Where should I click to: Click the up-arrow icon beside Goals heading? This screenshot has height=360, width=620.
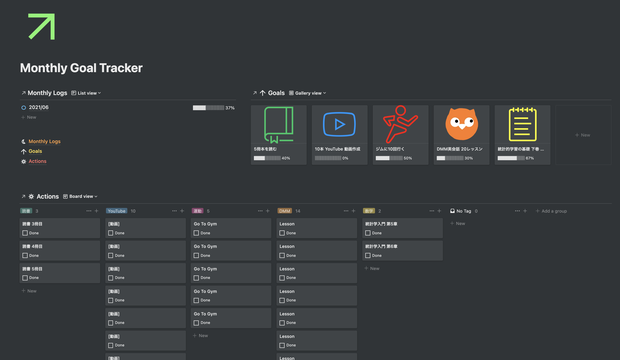click(x=263, y=93)
